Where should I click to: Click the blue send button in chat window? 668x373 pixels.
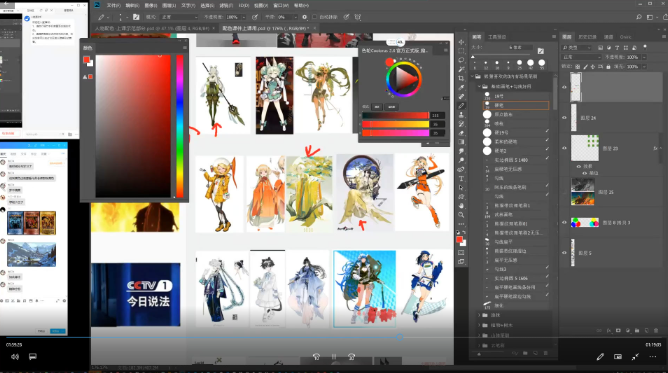click(x=58, y=331)
